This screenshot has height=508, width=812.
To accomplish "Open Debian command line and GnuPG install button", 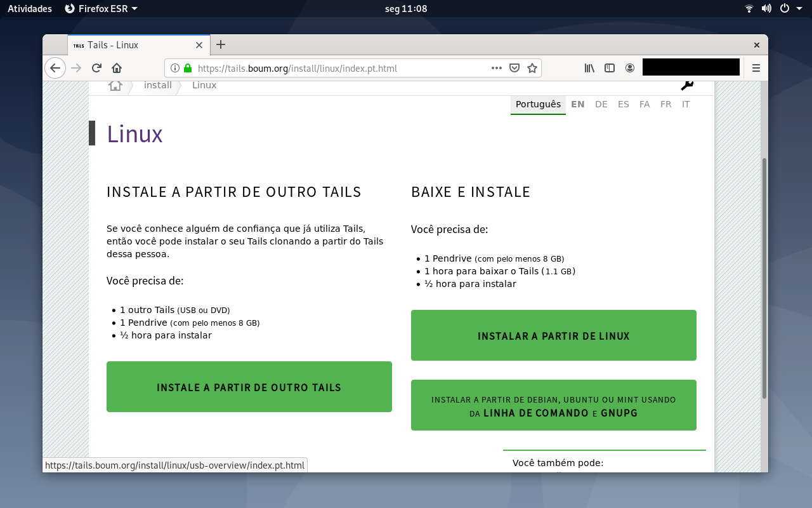I will pos(554,405).
